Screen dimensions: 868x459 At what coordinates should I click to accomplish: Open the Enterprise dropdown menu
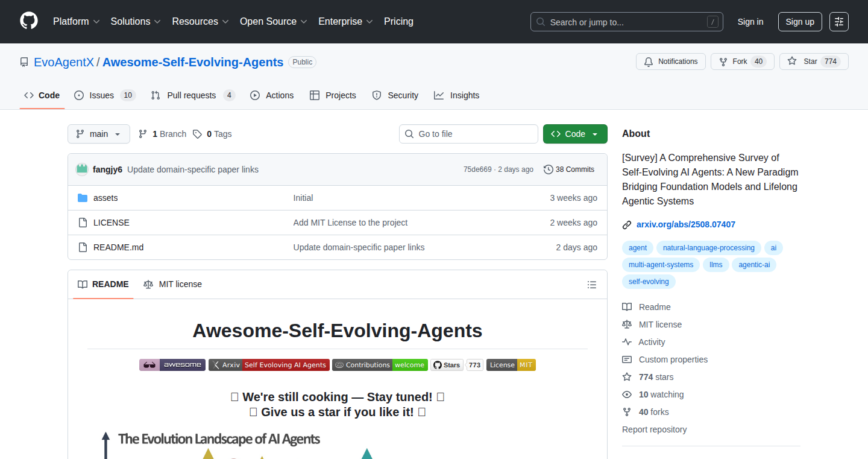(345, 21)
